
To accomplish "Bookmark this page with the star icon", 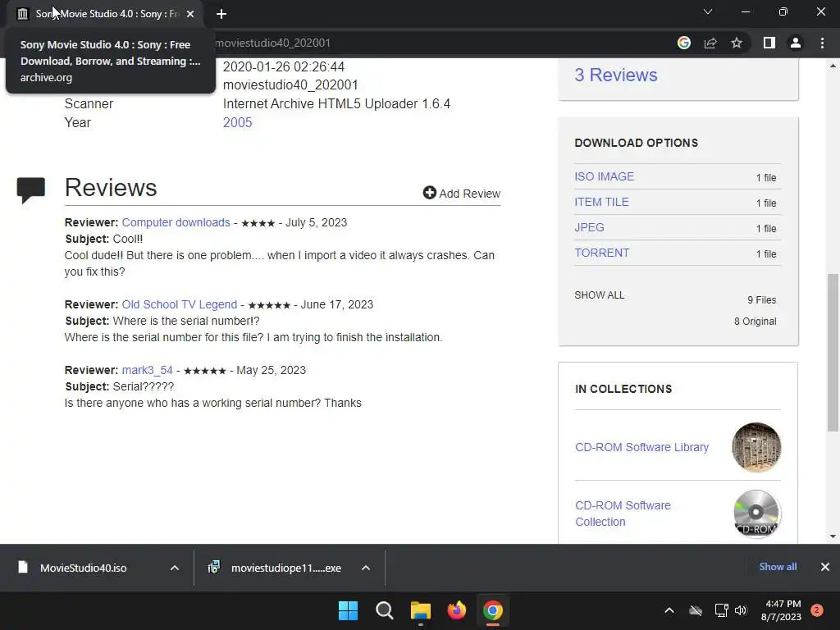I will point(737,43).
